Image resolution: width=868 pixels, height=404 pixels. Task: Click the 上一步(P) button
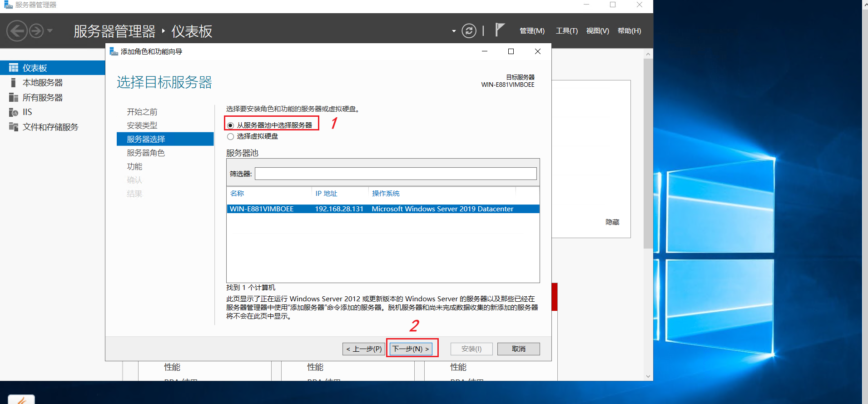[364, 349]
